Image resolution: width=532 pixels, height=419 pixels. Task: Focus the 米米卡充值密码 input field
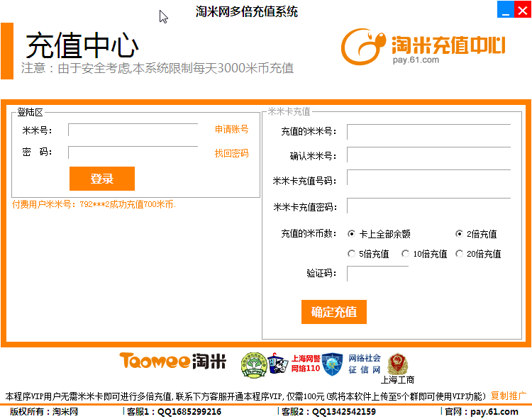(x=429, y=206)
